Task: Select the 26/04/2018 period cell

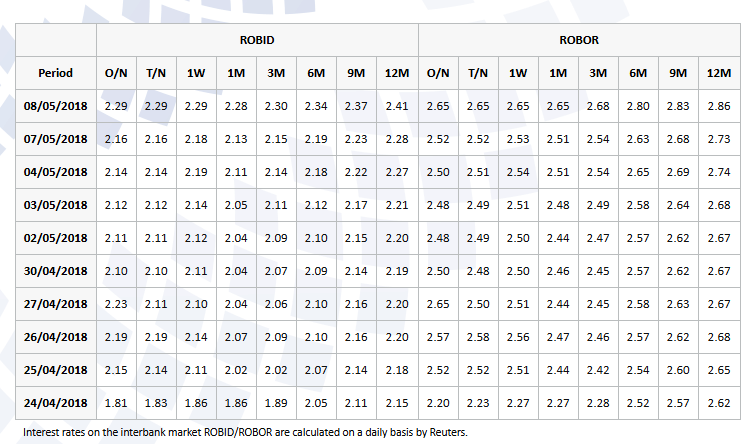Action: point(55,337)
